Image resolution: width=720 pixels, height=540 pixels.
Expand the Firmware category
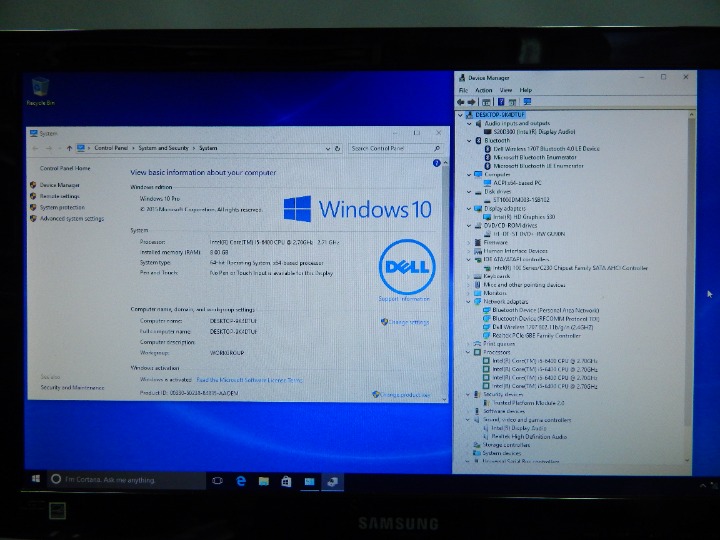(x=469, y=242)
